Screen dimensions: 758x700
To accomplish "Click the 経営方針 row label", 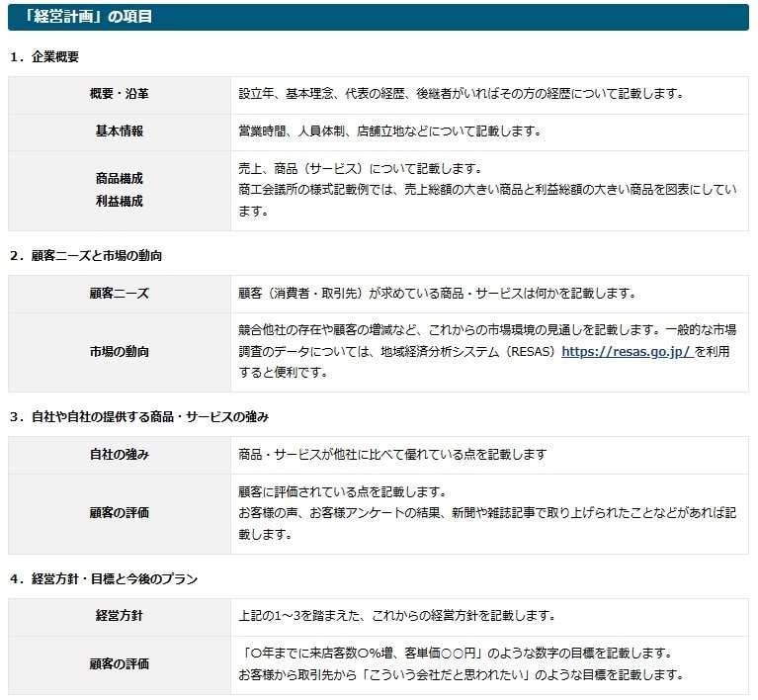I will click(x=119, y=615).
